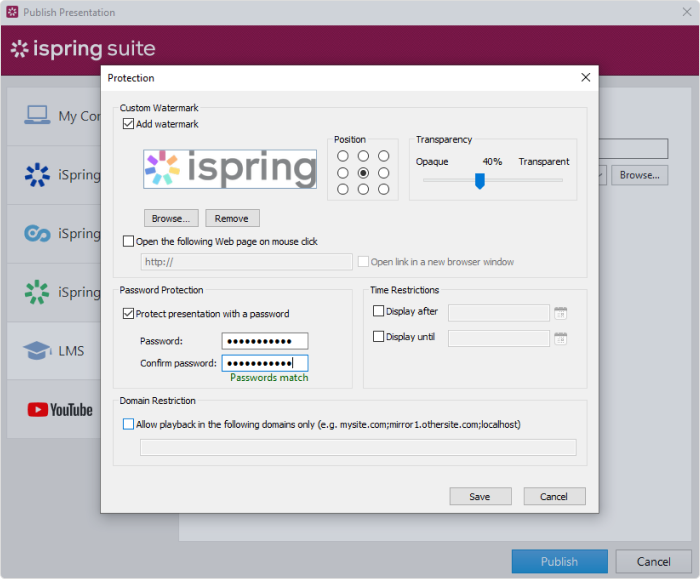Select top-right watermark position

pyautogui.click(x=383, y=156)
